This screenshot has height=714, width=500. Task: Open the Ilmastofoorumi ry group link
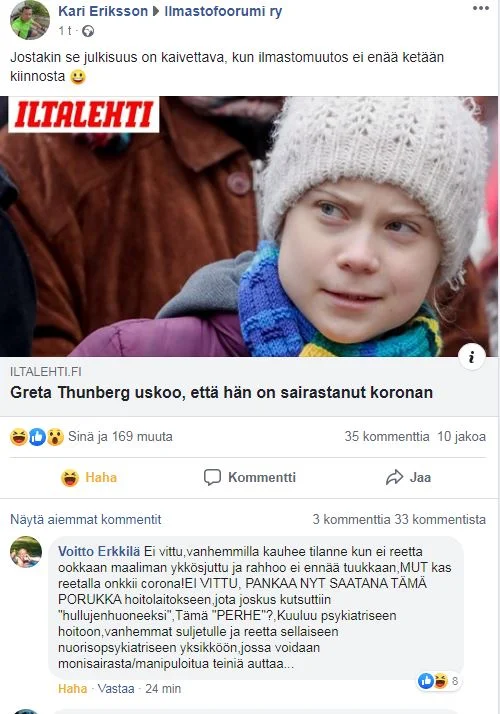click(x=223, y=11)
